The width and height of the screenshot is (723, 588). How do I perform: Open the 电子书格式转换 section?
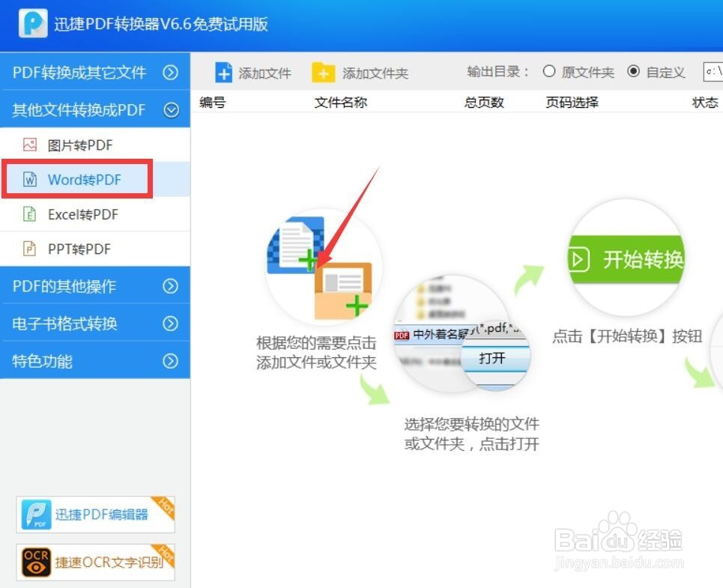(95, 324)
